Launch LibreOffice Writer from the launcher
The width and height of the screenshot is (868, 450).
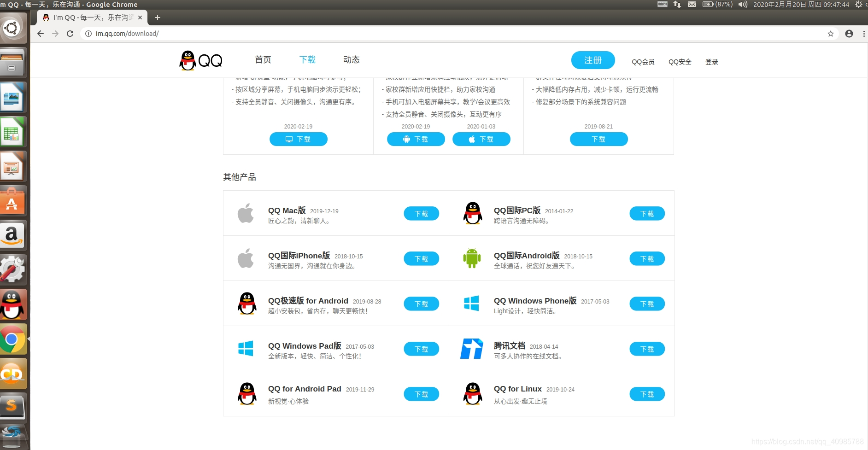[x=12, y=97]
